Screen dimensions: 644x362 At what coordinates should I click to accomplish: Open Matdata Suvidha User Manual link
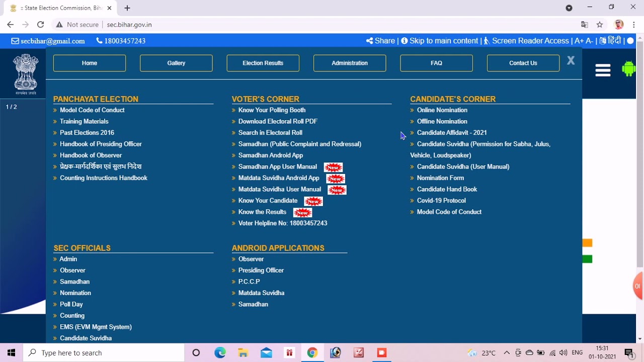(x=280, y=189)
